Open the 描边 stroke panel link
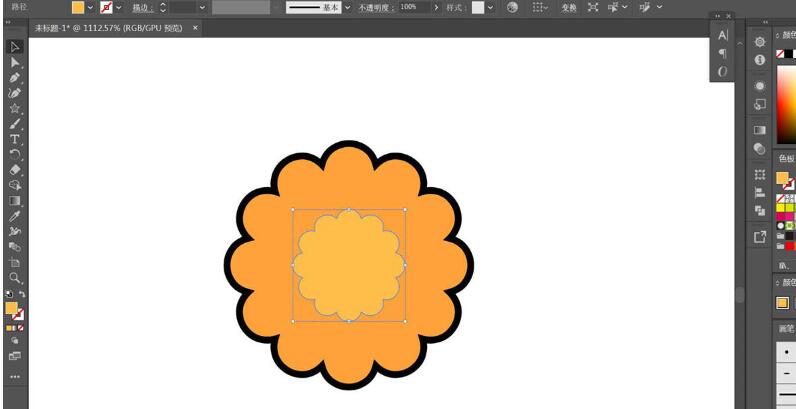This screenshot has height=409, width=796. [x=142, y=7]
